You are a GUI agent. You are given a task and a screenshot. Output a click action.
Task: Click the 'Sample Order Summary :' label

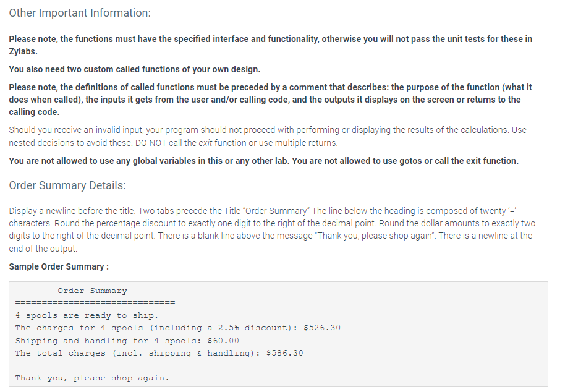59,266
